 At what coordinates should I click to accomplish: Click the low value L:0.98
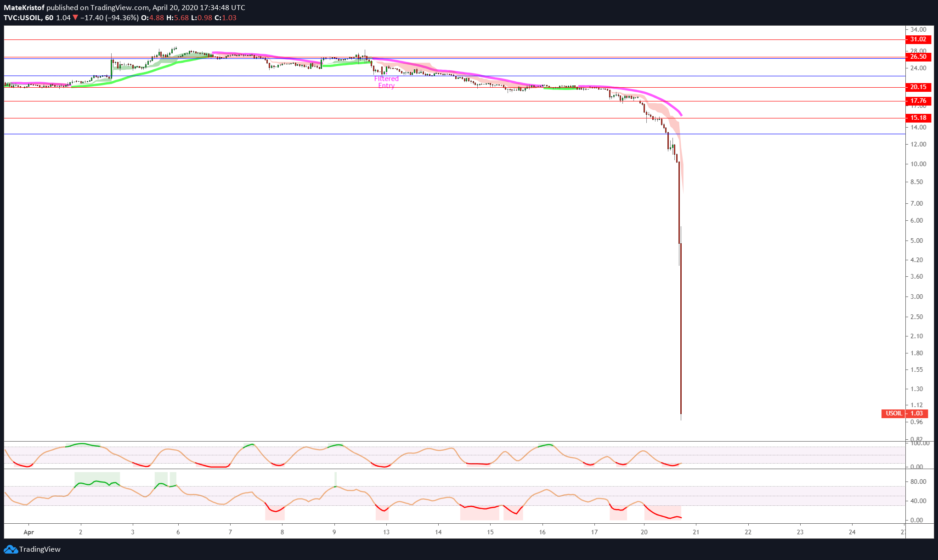pos(201,18)
